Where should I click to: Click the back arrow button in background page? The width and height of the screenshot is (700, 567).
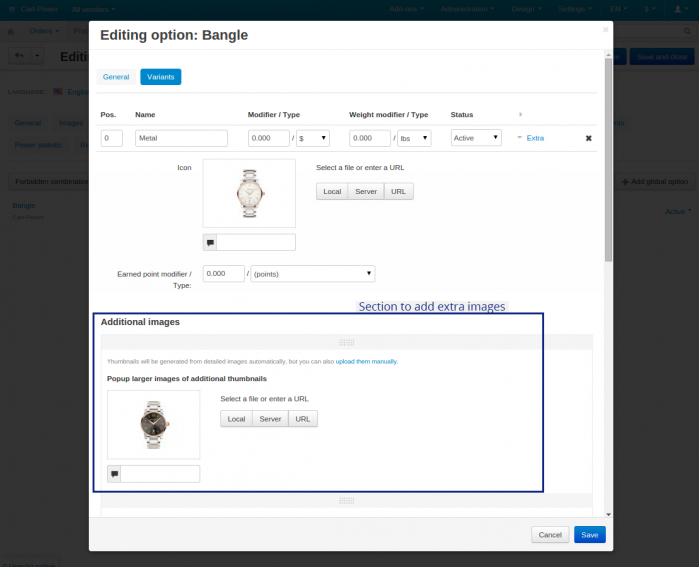[x=19, y=56]
